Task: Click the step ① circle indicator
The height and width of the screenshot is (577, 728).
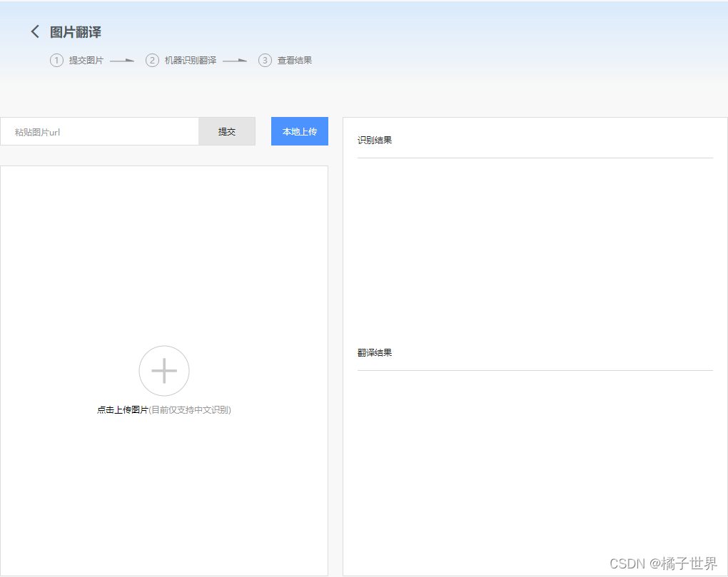Action: click(56, 60)
